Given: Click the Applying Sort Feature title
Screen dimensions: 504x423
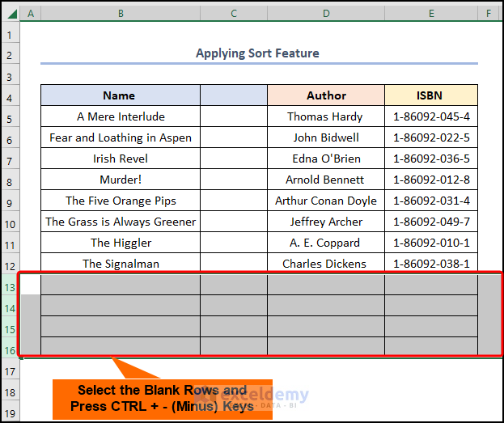Looking at the screenshot, I should pyautogui.click(x=257, y=53).
